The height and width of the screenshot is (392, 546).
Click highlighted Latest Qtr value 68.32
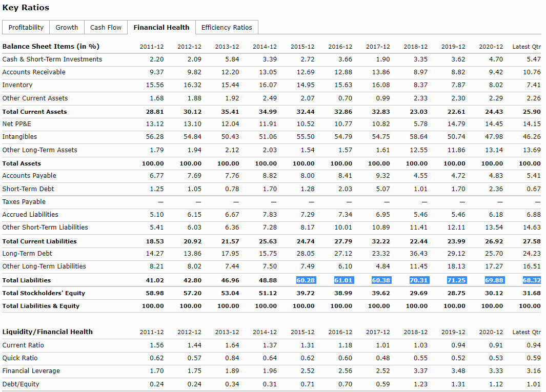(532, 280)
